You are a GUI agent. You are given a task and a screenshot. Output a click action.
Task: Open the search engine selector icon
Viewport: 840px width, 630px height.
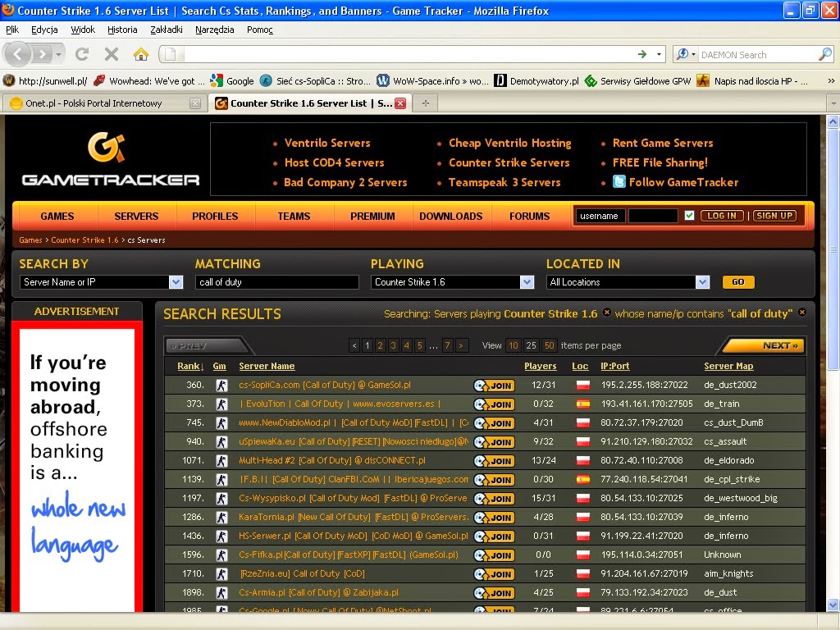tap(686, 54)
